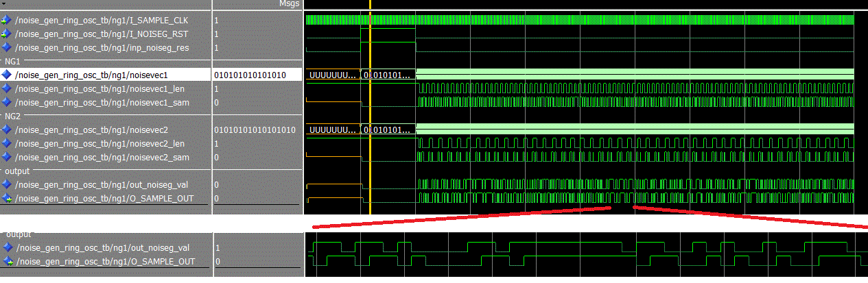
Task: Click the noisevec2 0101010 bus segment in waveform
Action: (388, 129)
